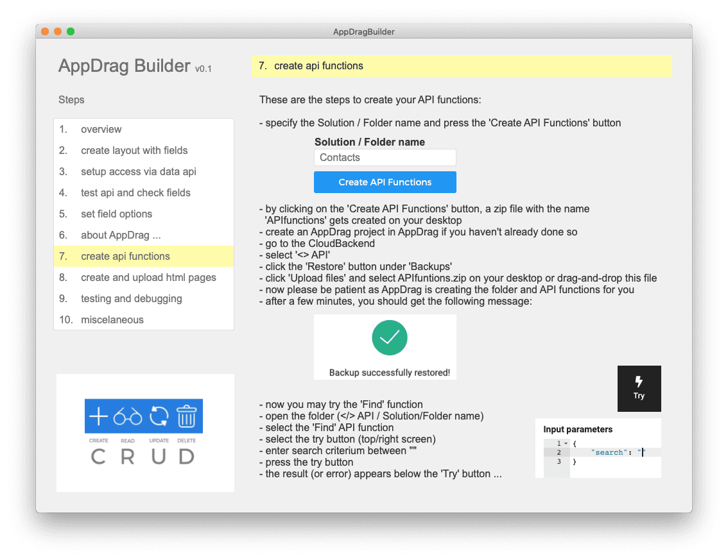Click the Update refresh arrows icon
This screenshot has width=728, height=560.
(x=159, y=416)
